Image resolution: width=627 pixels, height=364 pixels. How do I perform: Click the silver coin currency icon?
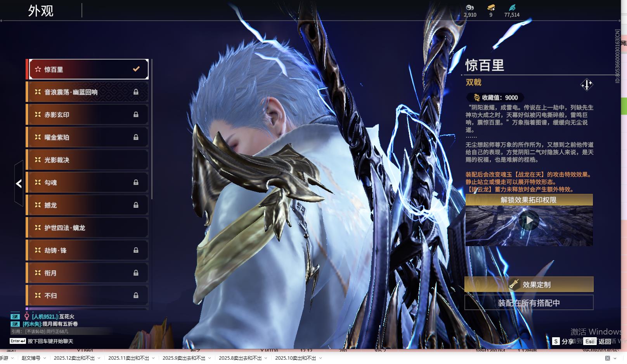pyautogui.click(x=470, y=7)
